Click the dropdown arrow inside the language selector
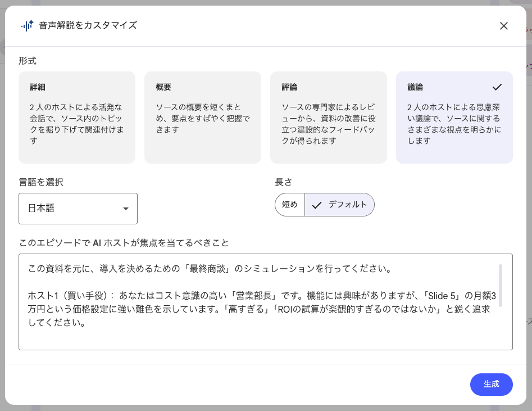This screenshot has height=411, width=532. click(126, 209)
